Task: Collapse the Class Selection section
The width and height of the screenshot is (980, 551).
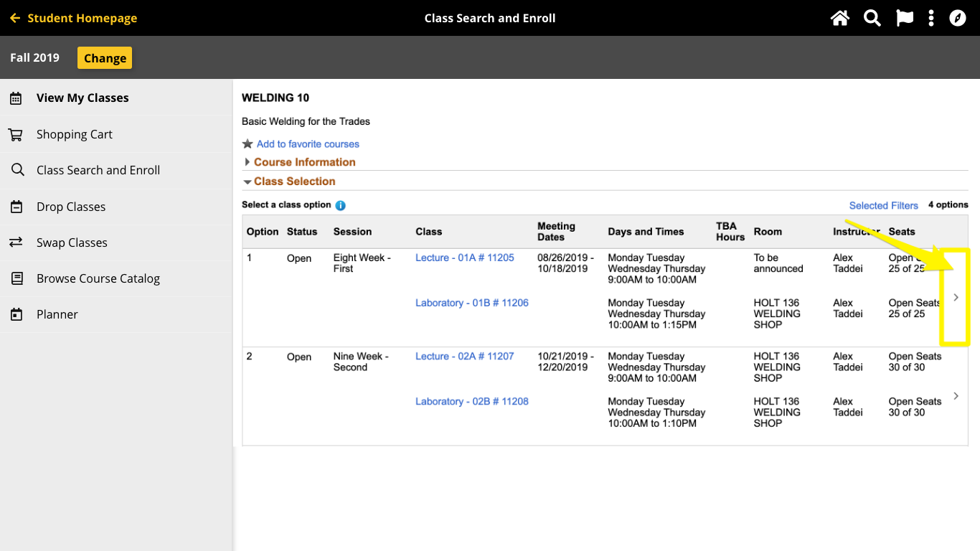Action: tap(294, 182)
